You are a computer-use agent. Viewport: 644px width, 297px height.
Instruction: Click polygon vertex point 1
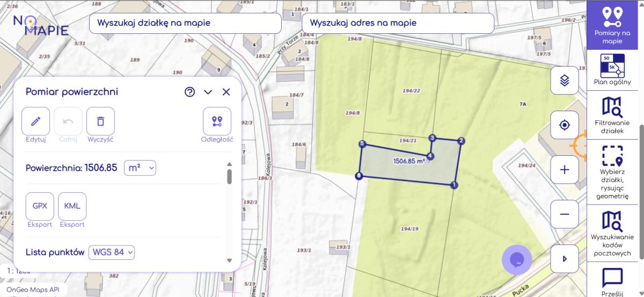[454, 185]
